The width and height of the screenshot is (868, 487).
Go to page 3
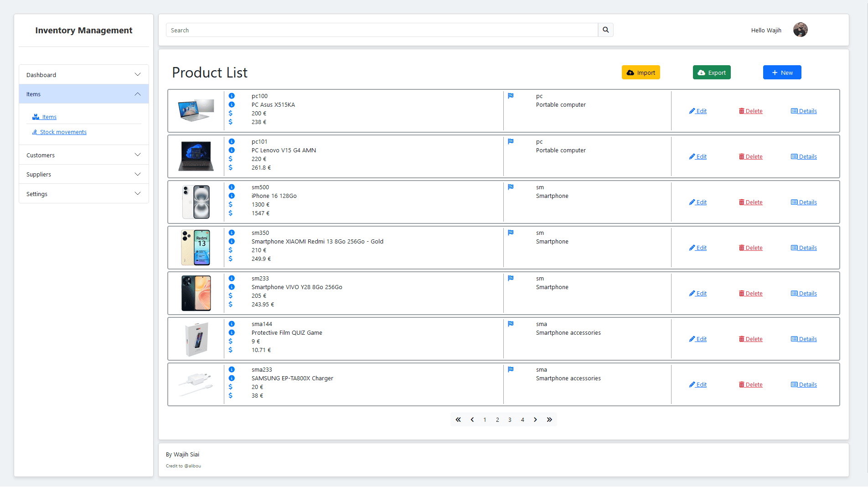click(510, 420)
